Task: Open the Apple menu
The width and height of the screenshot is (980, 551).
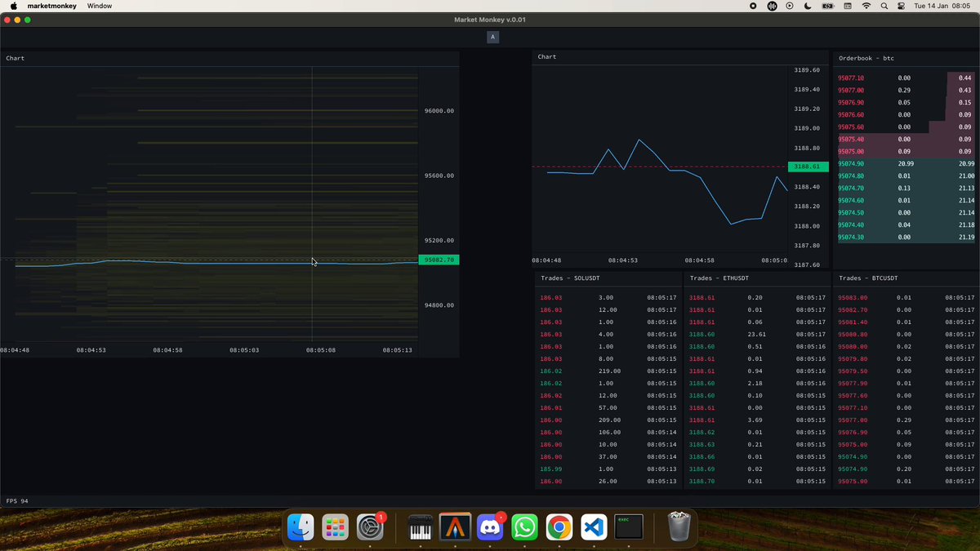Action: coord(13,6)
